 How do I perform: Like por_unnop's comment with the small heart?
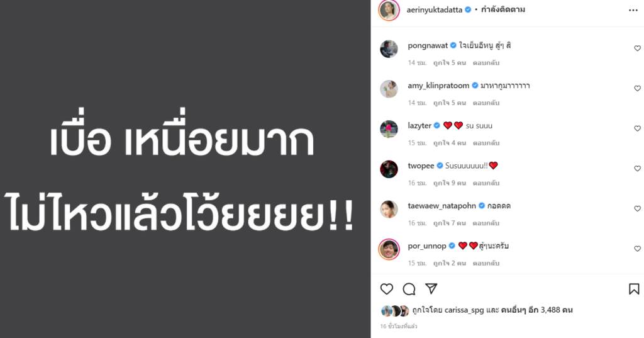(x=638, y=249)
